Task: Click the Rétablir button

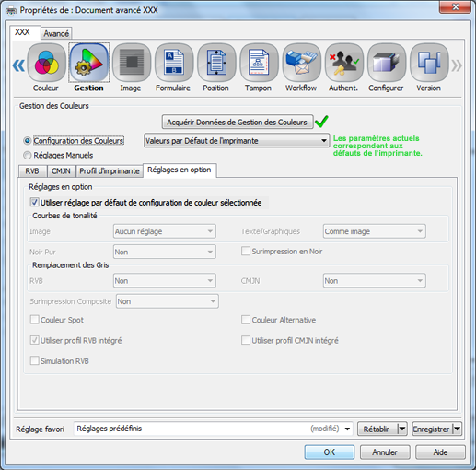Action: click(377, 429)
